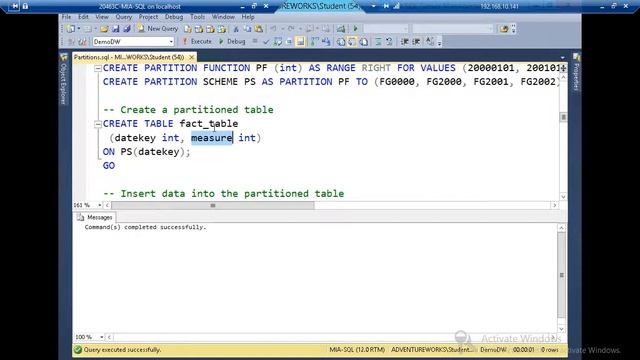Viewport: 640px width, 360px height.
Task: Open the standard toolbar overflow arrow
Action: pos(513,29)
